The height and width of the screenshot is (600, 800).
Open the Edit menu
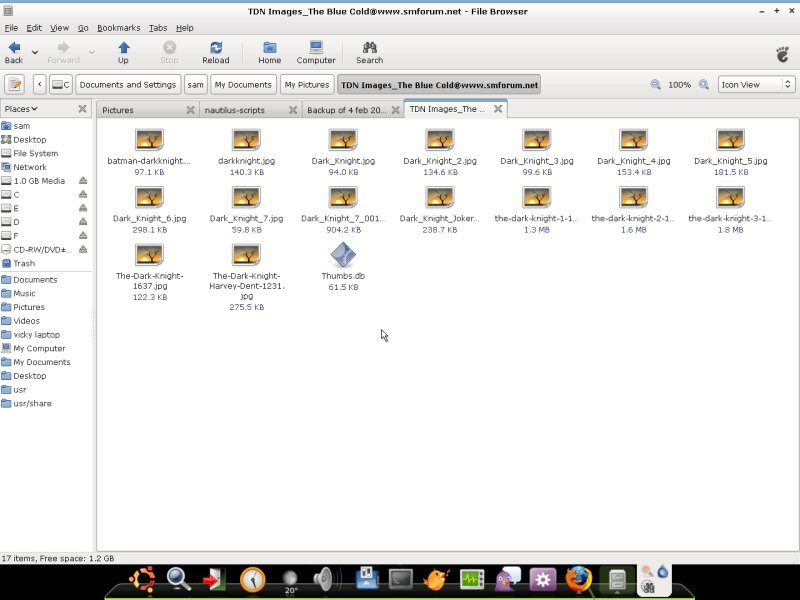click(34, 28)
